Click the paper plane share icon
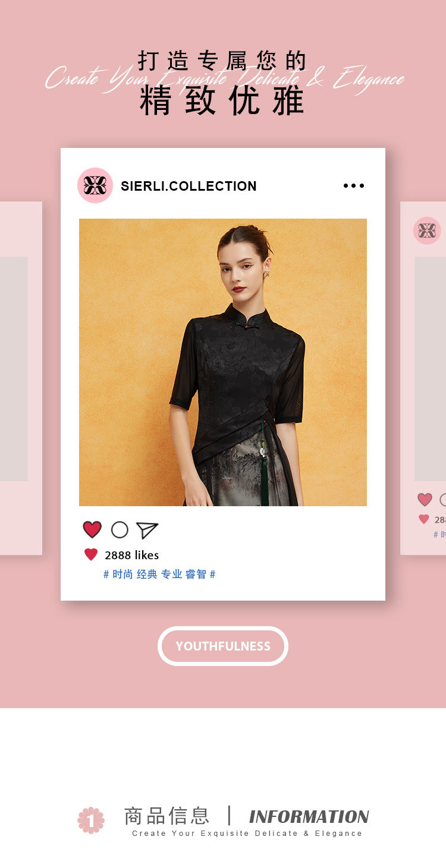Image resolution: width=446 pixels, height=868 pixels. click(147, 530)
